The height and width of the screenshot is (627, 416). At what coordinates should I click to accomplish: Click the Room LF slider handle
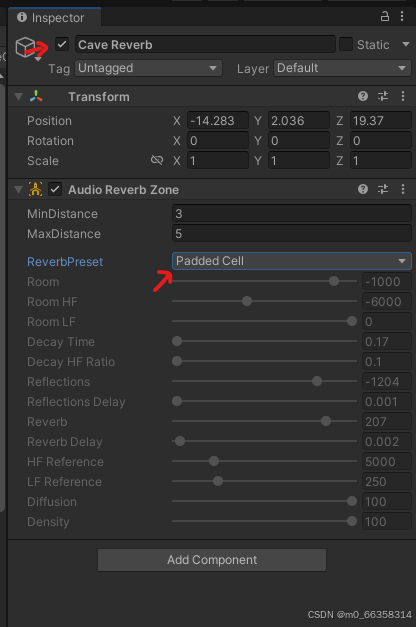[352, 321]
